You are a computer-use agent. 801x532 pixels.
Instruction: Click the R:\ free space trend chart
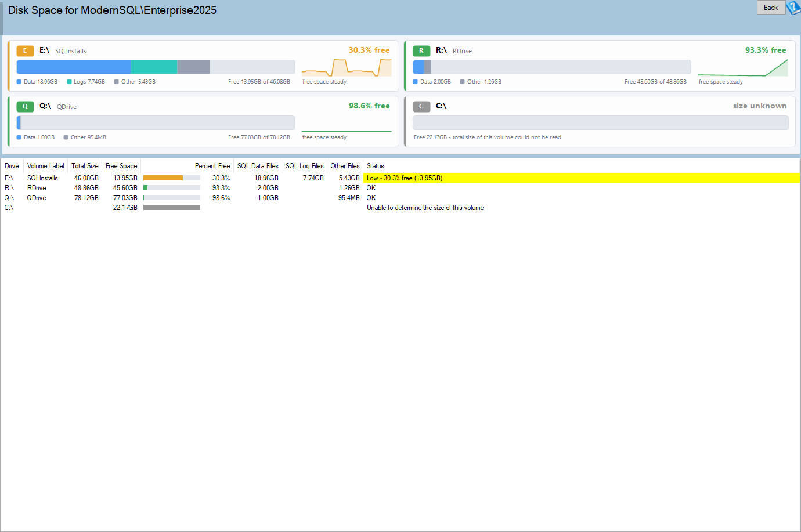(743, 67)
